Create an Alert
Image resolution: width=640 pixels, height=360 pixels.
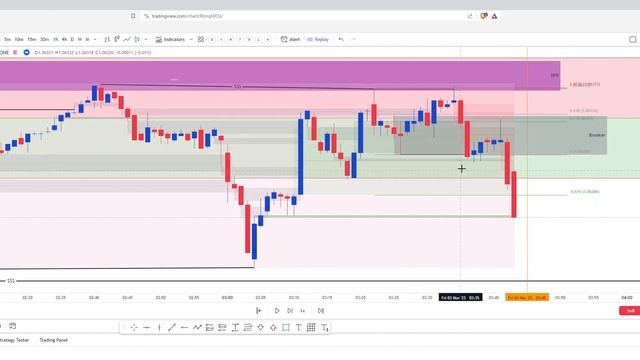pyautogui.click(x=290, y=40)
